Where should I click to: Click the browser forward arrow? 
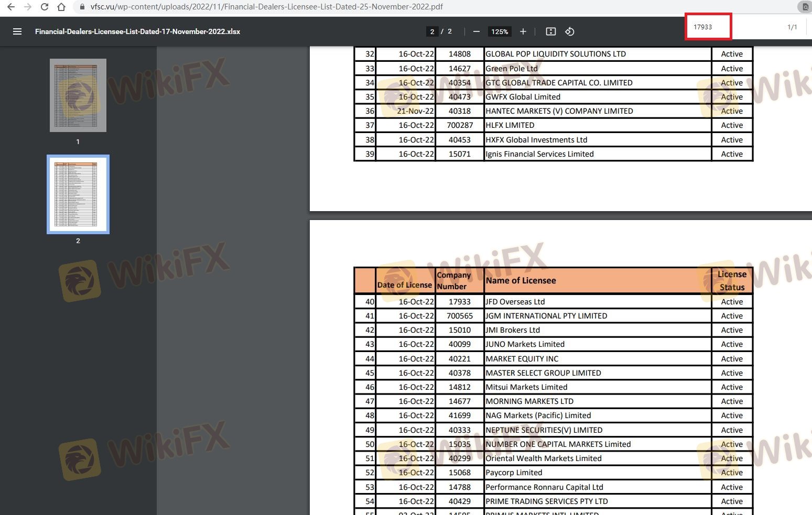28,7
